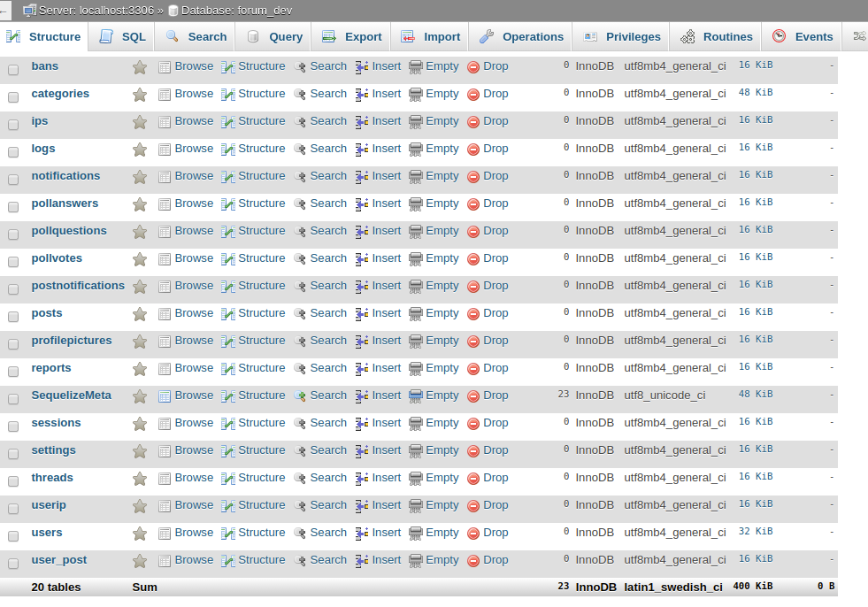The image size is (868, 607).
Task: Check the bans table checkbox
Action: 13,70
